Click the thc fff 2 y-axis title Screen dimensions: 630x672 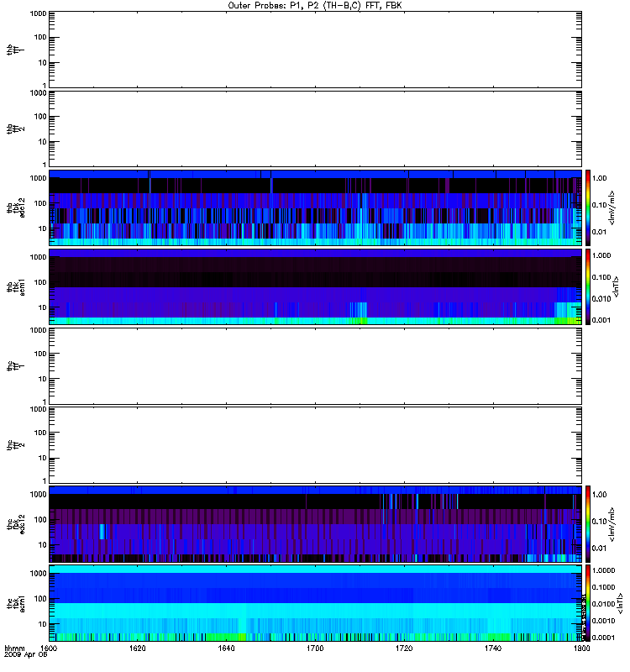coord(16,445)
